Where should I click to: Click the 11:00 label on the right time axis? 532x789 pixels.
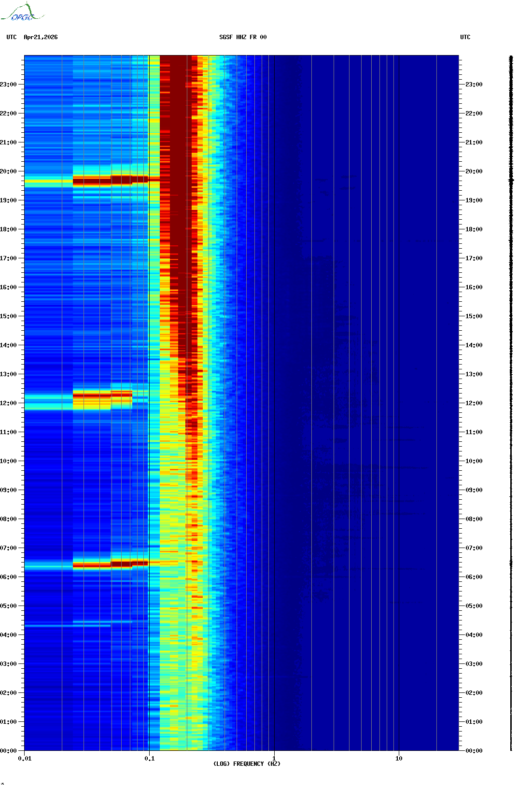pyautogui.click(x=474, y=432)
